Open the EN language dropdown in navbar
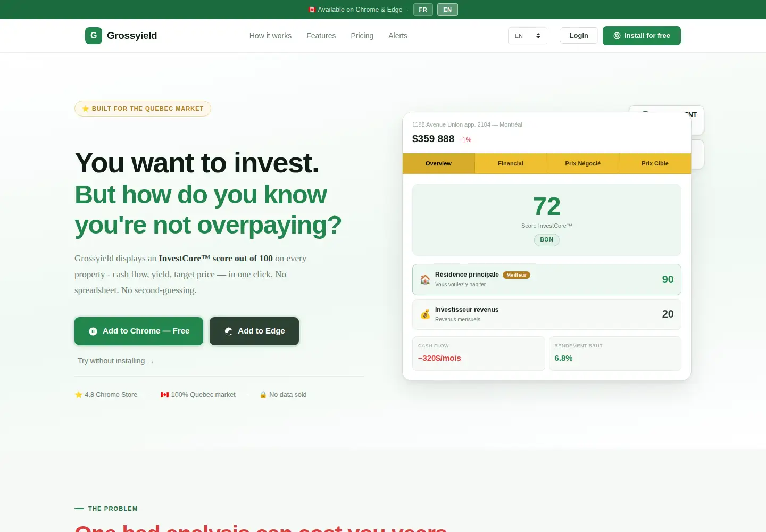Image resolution: width=766 pixels, height=532 pixels. click(x=528, y=36)
